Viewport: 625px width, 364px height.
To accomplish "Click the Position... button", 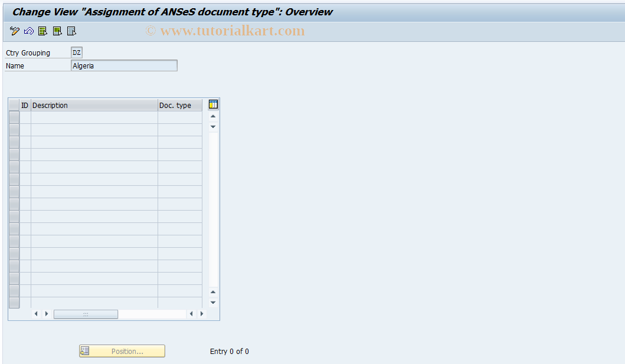I will click(x=122, y=351).
